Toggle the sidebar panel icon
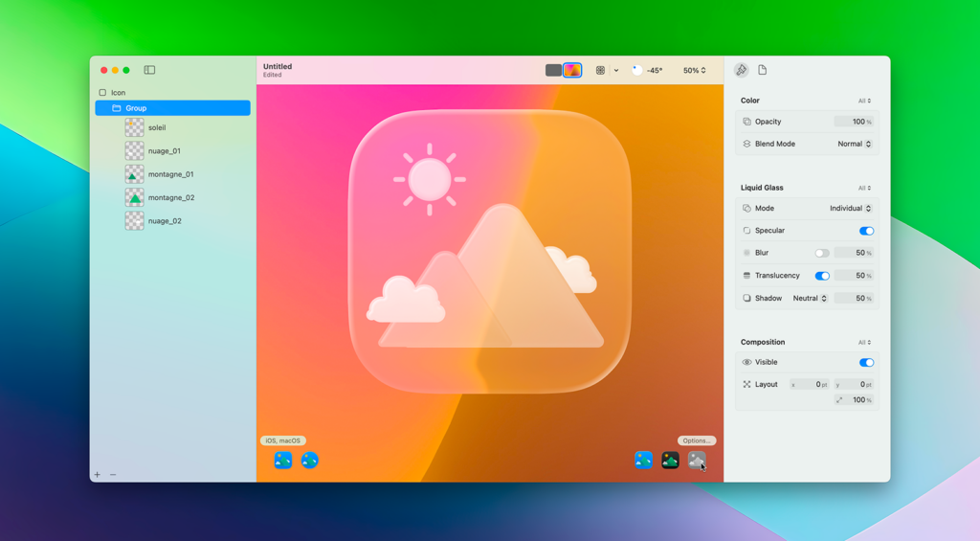The image size is (980, 541). (149, 70)
